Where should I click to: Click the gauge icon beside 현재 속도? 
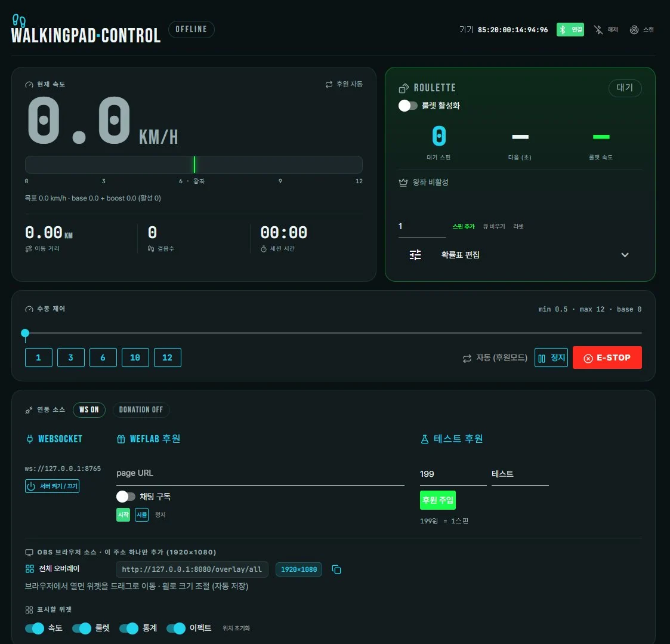[29, 85]
